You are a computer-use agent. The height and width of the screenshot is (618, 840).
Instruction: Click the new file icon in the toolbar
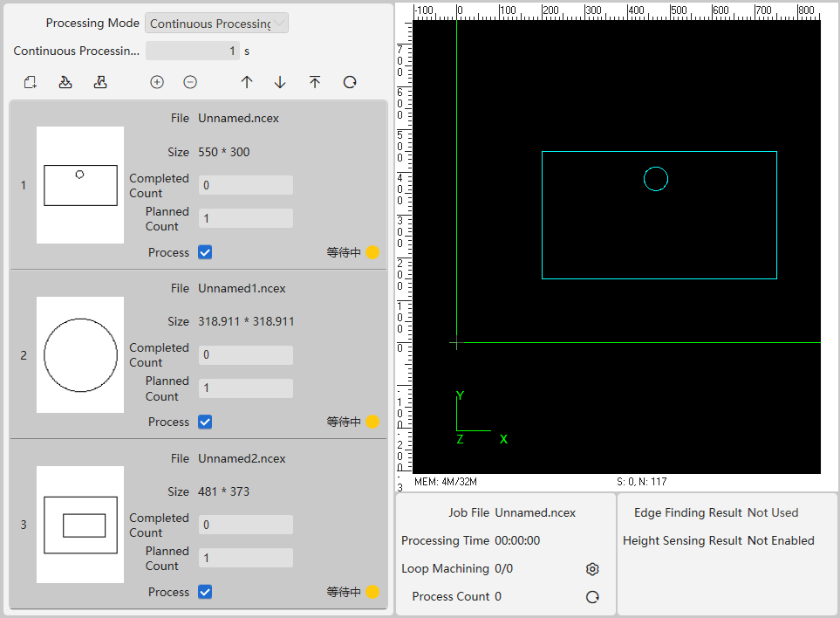coord(31,82)
